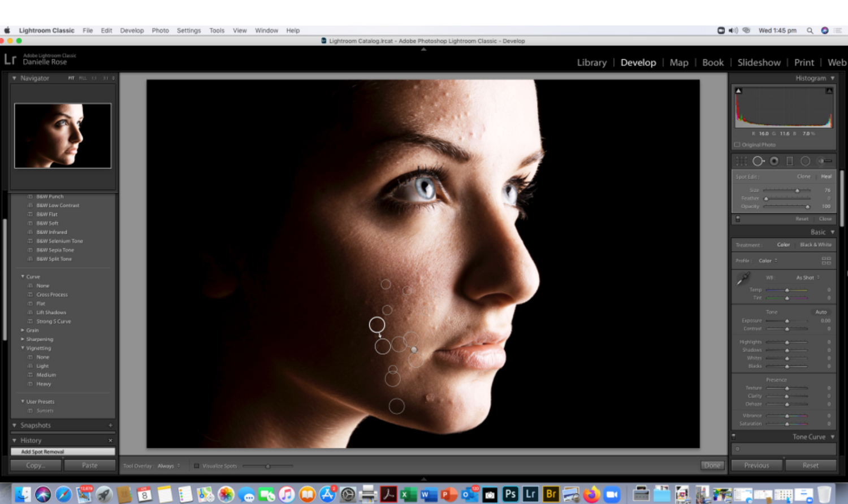Select the Red Eye Correction tool

774,161
